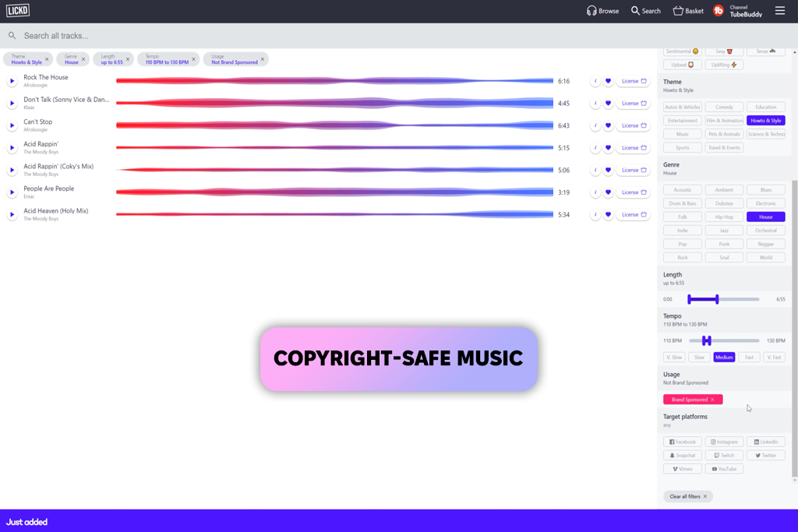This screenshot has height=532, width=798.
Task: Play the track Can't Stop
Action: coord(12,125)
